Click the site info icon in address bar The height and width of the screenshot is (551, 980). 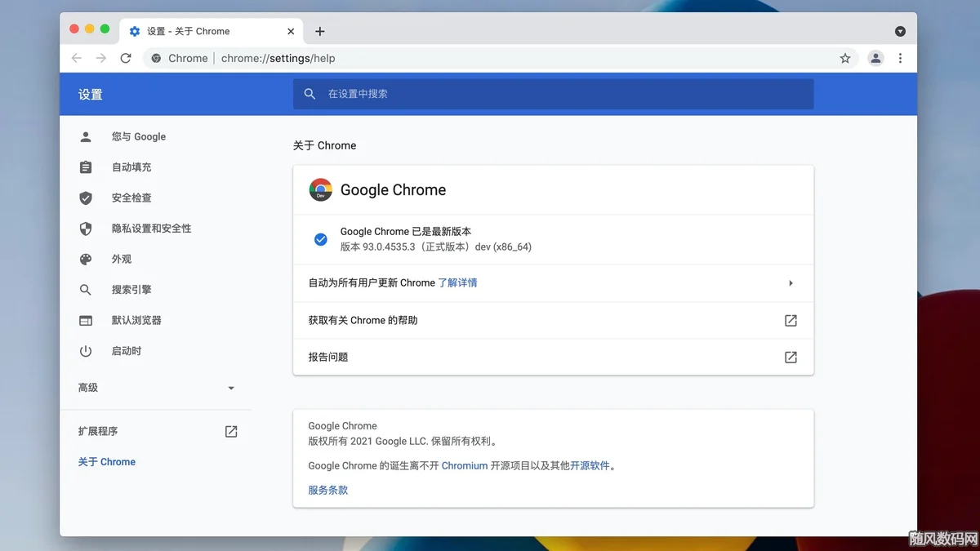(x=157, y=58)
